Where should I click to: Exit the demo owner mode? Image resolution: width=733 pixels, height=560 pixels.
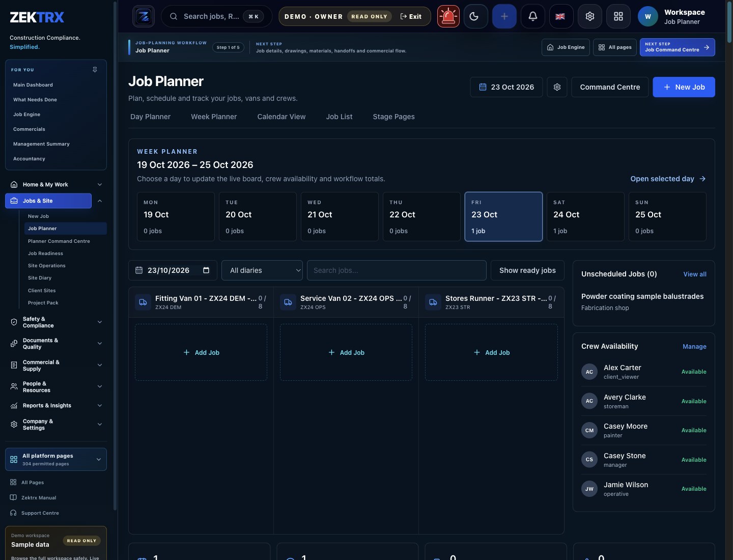pyautogui.click(x=411, y=16)
